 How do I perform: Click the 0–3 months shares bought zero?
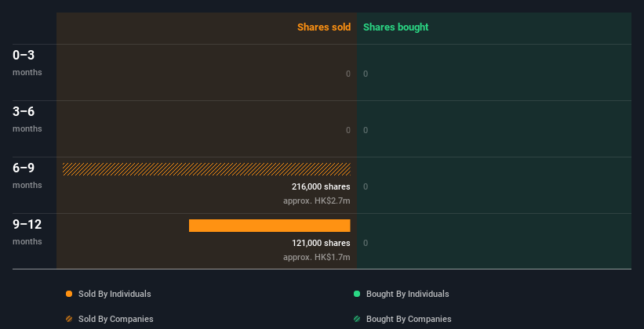coord(366,74)
